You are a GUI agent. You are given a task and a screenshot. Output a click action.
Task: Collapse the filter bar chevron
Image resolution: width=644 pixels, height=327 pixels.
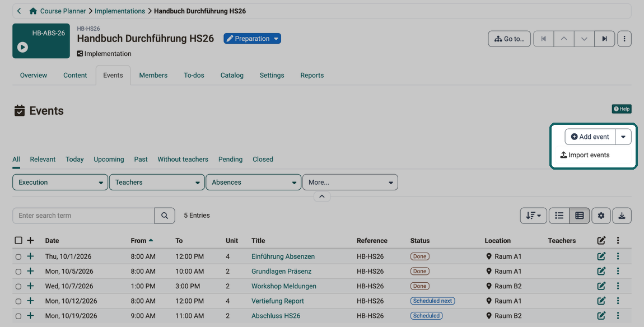click(x=322, y=197)
